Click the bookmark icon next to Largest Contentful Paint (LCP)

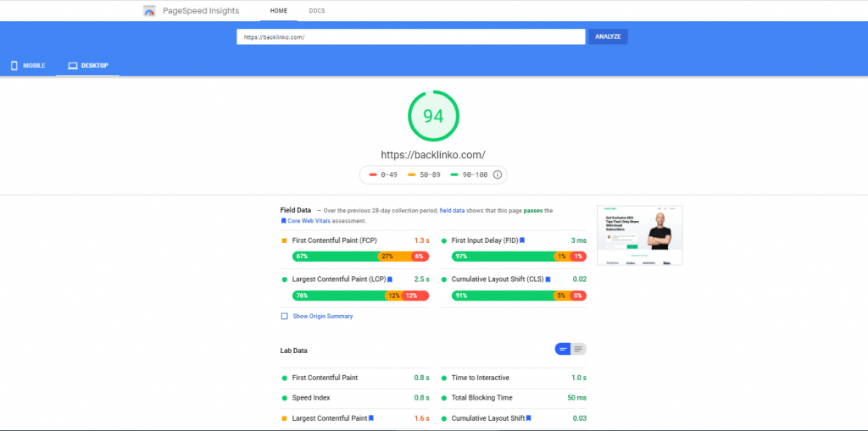[x=390, y=279]
